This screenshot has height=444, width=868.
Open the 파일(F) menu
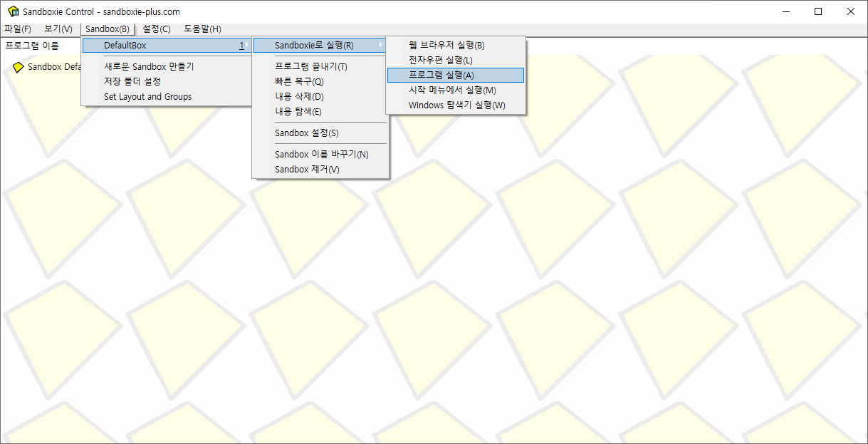pos(18,29)
